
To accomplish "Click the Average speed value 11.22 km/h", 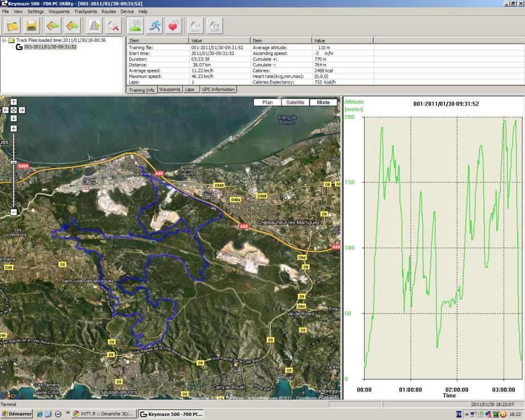I will pyautogui.click(x=202, y=71).
